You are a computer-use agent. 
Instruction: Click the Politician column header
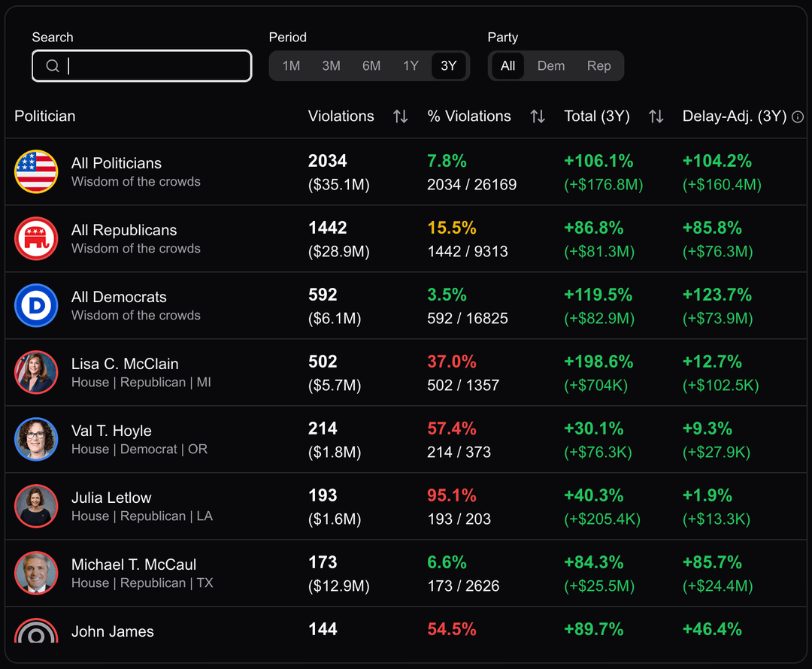(x=45, y=117)
